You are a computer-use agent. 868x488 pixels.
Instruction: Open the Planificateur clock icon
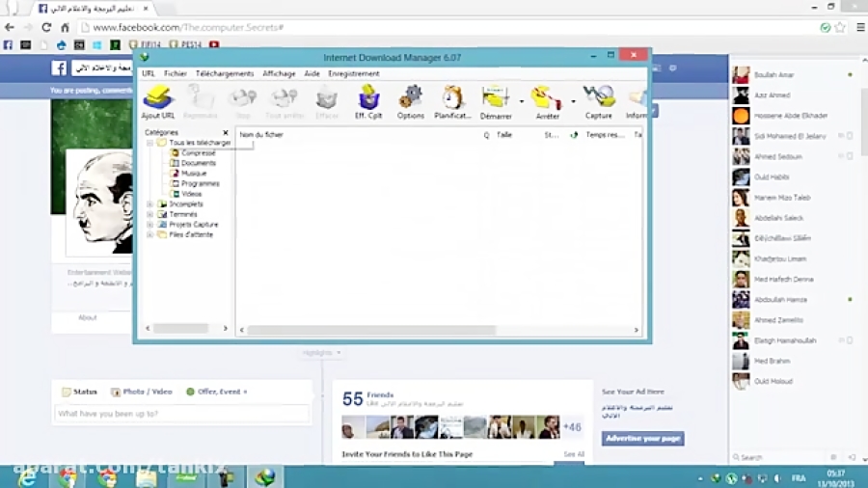pos(452,102)
